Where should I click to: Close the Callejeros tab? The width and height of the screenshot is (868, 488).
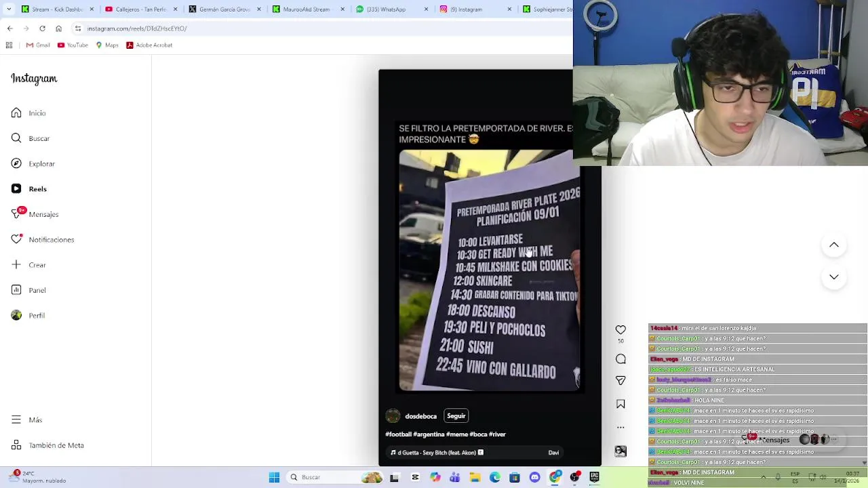tap(175, 9)
